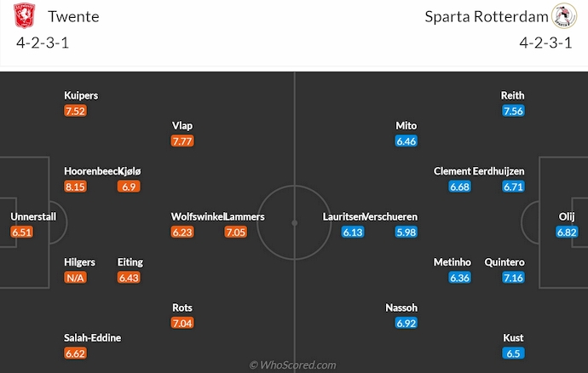Click Hoorenbeeck's 8.15 rating badge
This screenshot has height=373, width=588.
click(x=76, y=186)
